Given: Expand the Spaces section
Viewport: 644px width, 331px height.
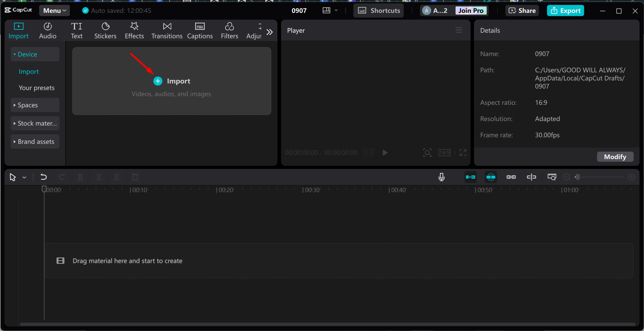Looking at the screenshot, I should click(35, 105).
